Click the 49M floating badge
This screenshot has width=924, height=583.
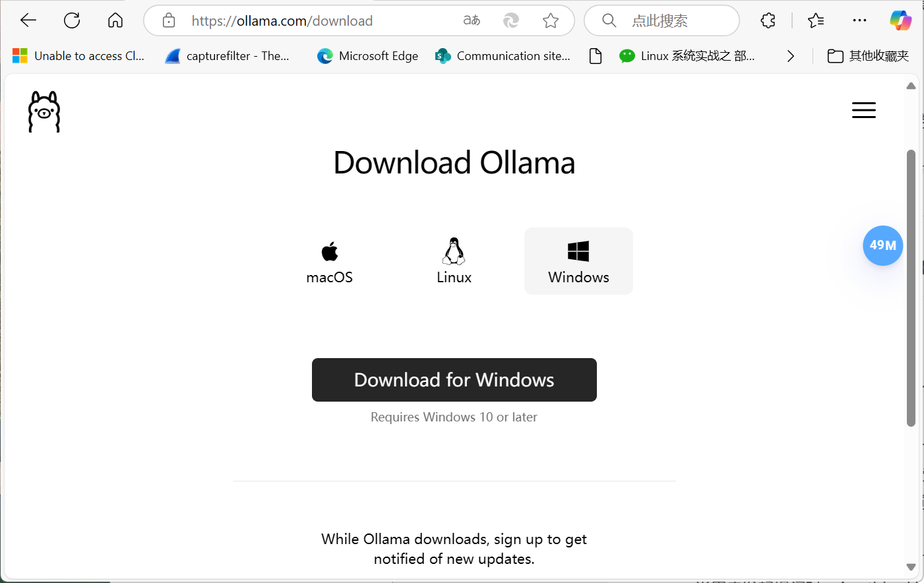pyautogui.click(x=882, y=245)
